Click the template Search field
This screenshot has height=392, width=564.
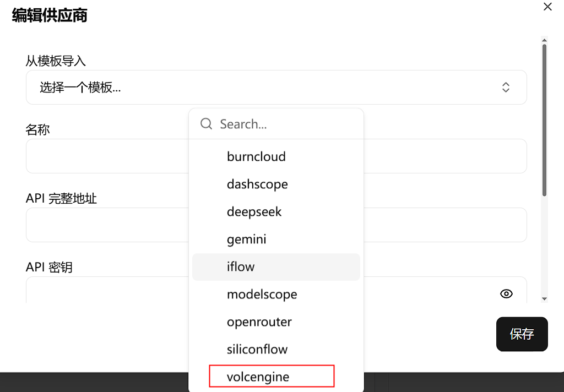286,124
